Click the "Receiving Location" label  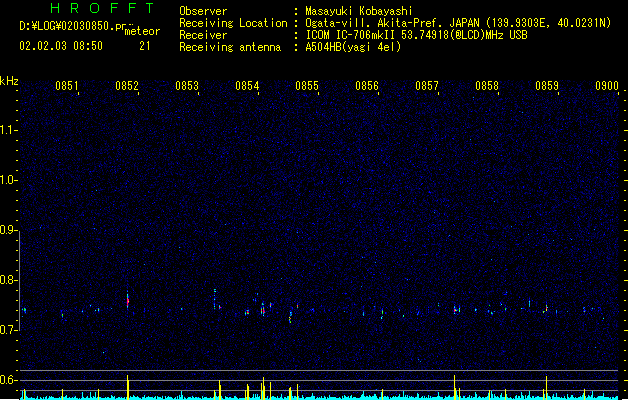click(x=233, y=23)
